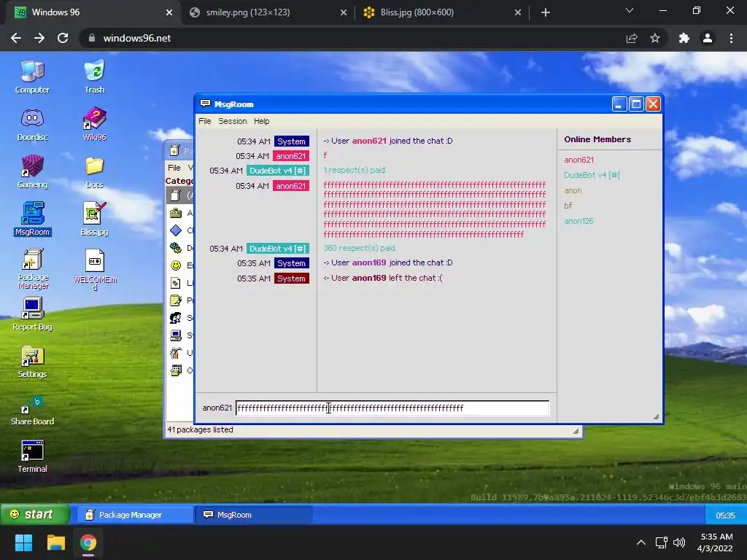This screenshot has width=747, height=560.
Task: Launch the Share Board desktop icon
Action: [x=32, y=410]
